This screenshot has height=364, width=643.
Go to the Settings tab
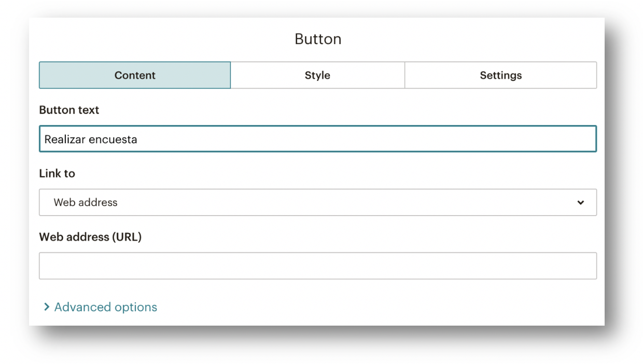(x=500, y=75)
